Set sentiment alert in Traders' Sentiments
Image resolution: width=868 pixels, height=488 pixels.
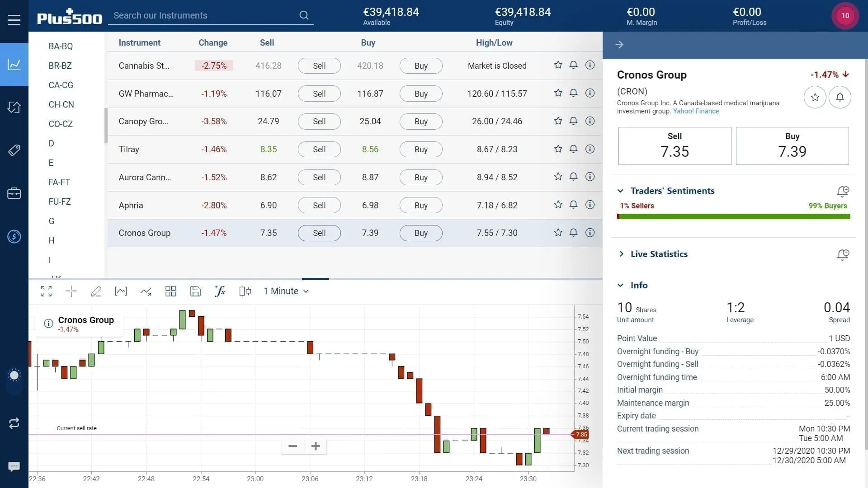(843, 191)
